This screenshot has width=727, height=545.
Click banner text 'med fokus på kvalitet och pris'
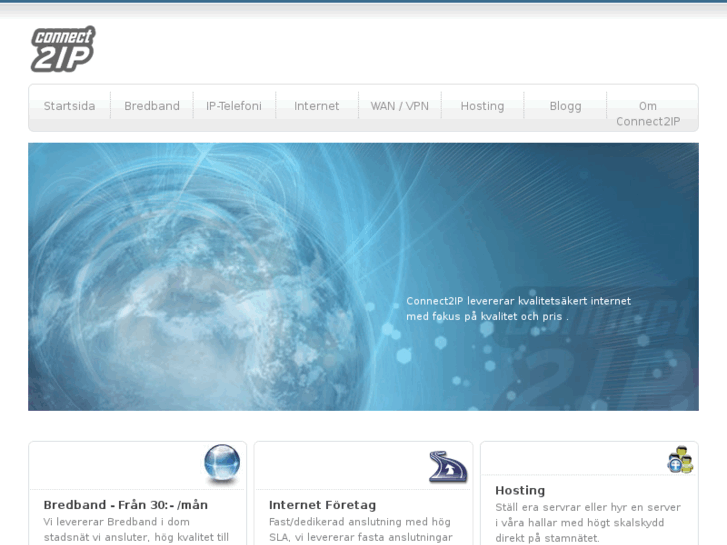point(485,317)
